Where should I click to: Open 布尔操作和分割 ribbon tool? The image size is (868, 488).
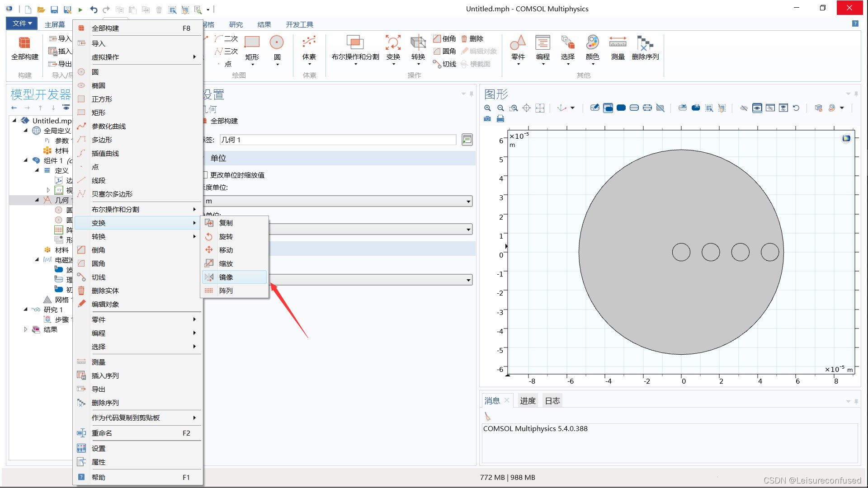[x=355, y=50]
